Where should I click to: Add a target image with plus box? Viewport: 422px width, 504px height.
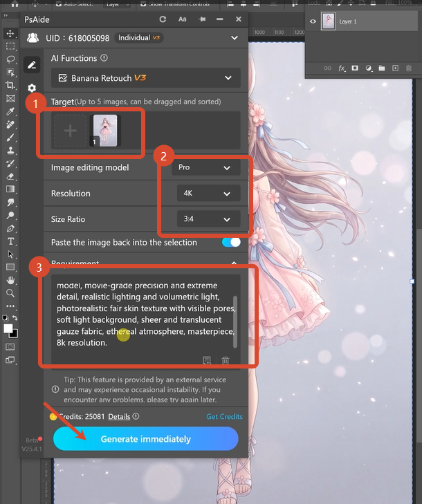tap(70, 131)
